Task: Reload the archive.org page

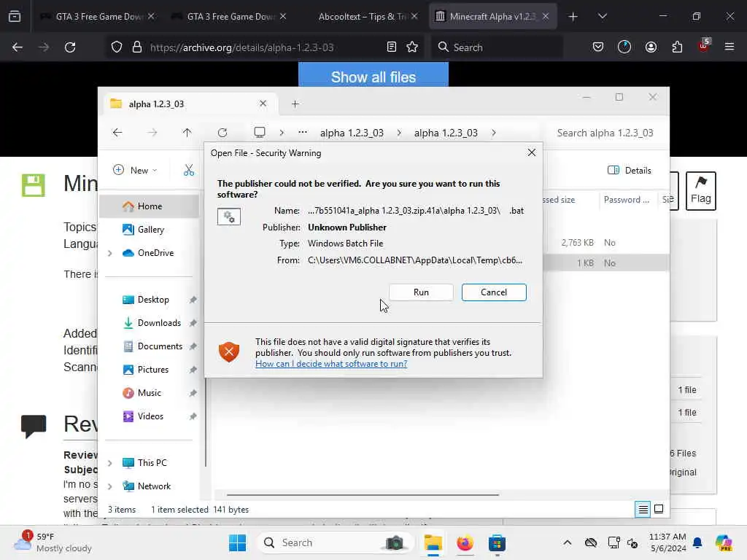Action: (70, 47)
